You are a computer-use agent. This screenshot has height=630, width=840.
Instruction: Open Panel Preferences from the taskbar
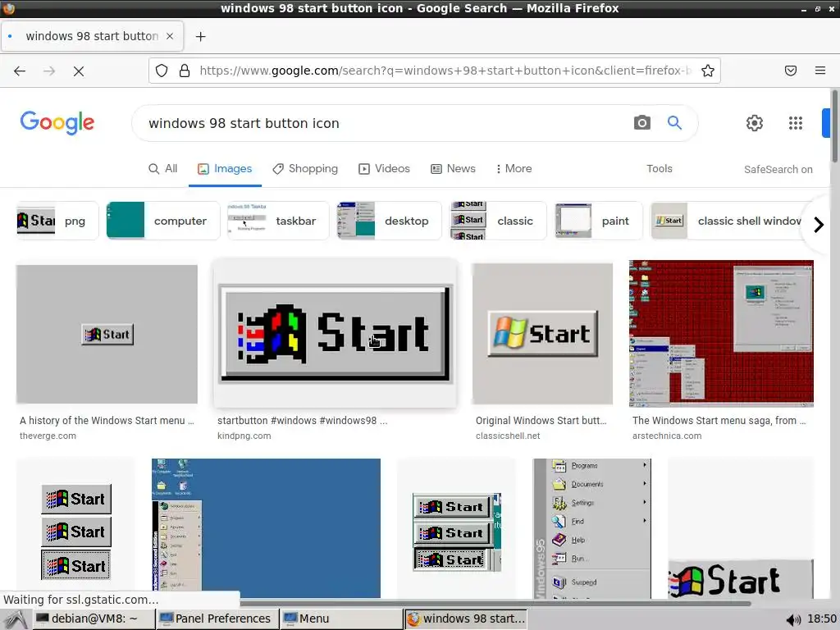point(217,619)
